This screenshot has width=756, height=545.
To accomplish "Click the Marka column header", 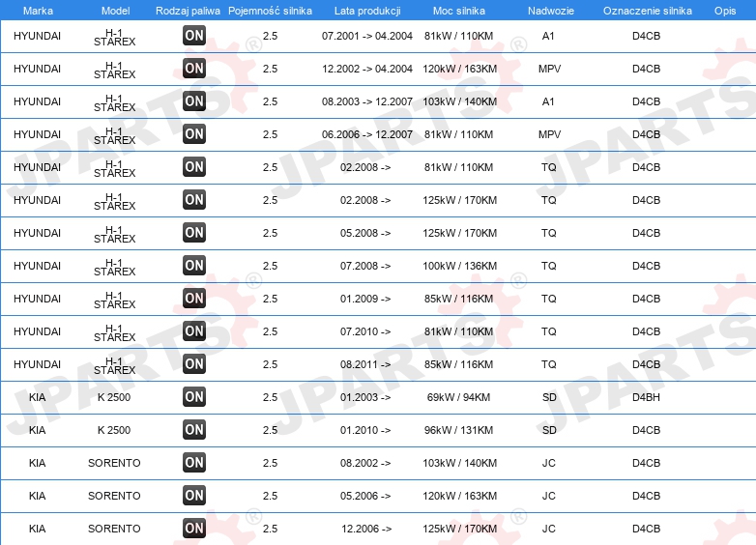I will [38, 11].
